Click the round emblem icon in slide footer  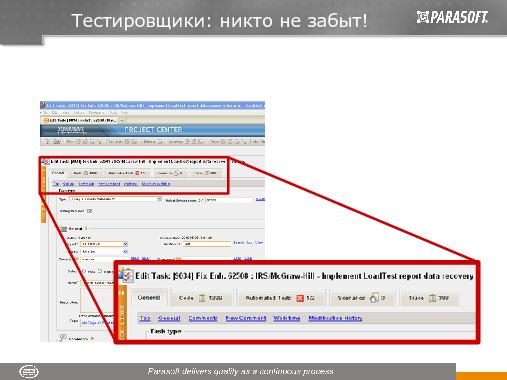point(29,371)
